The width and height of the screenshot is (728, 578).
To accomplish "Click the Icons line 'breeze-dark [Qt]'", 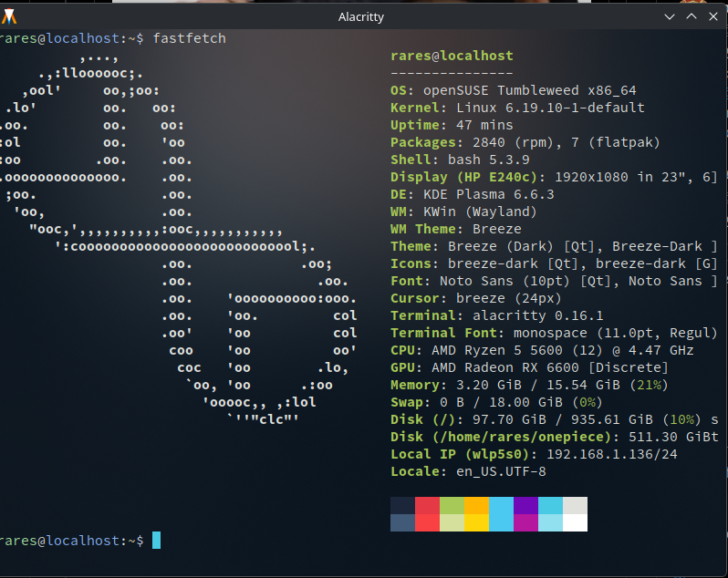I will [x=513, y=263].
